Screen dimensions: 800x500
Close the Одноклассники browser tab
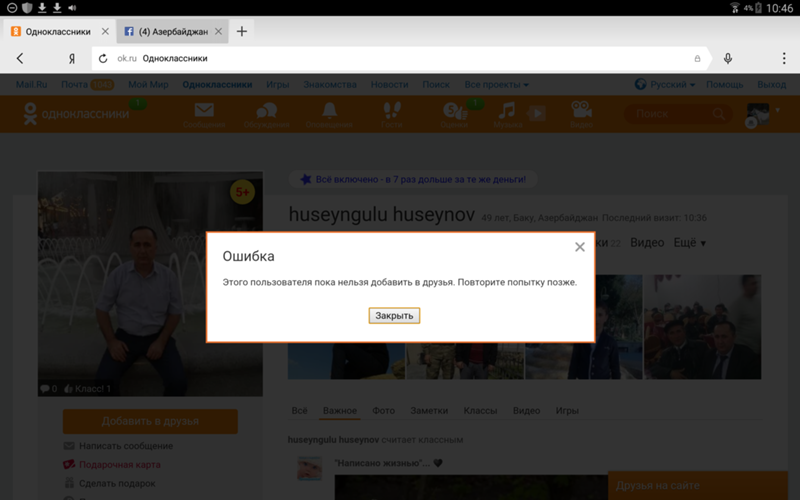coord(105,32)
